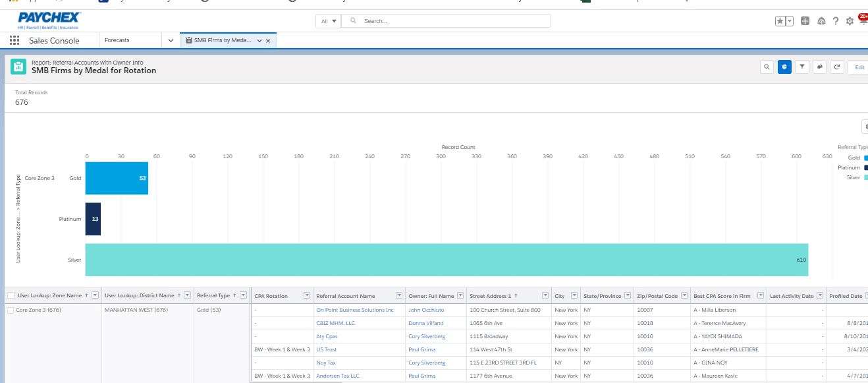Open the notifications bell
Viewport: 868px width, 383px height.
click(863, 21)
